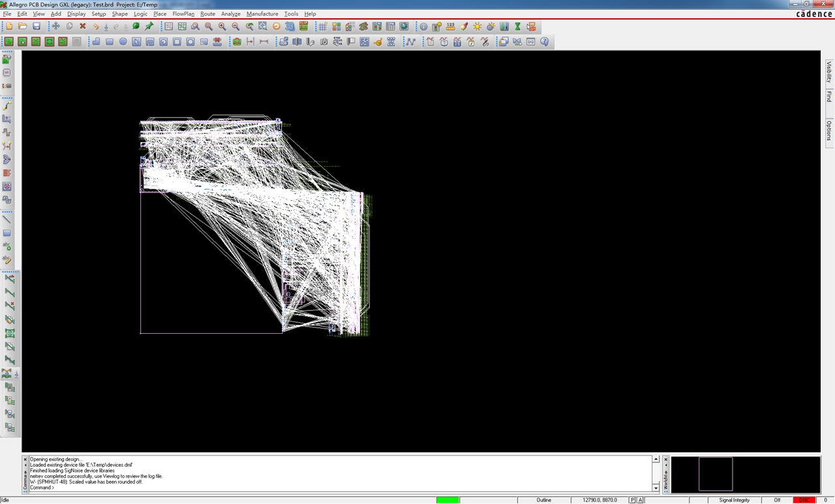Screen dimensions: 835x504
Task: Expand the Options side panel
Action: [x=829, y=130]
